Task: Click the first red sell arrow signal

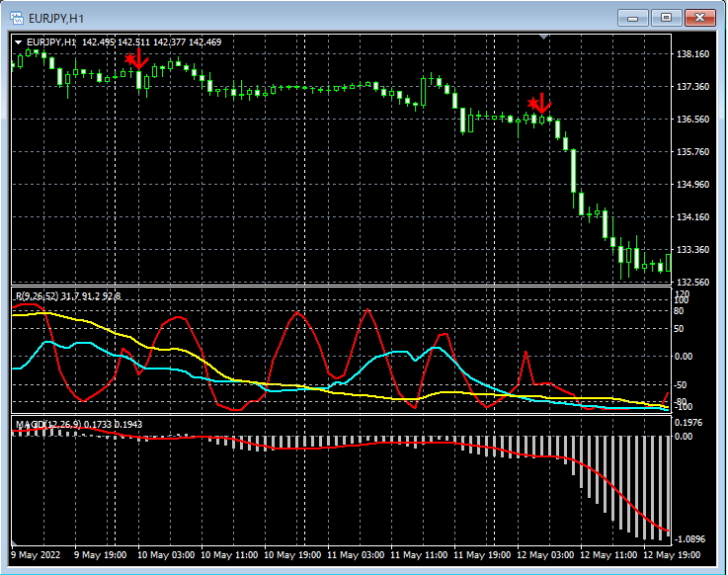Action: [x=137, y=60]
